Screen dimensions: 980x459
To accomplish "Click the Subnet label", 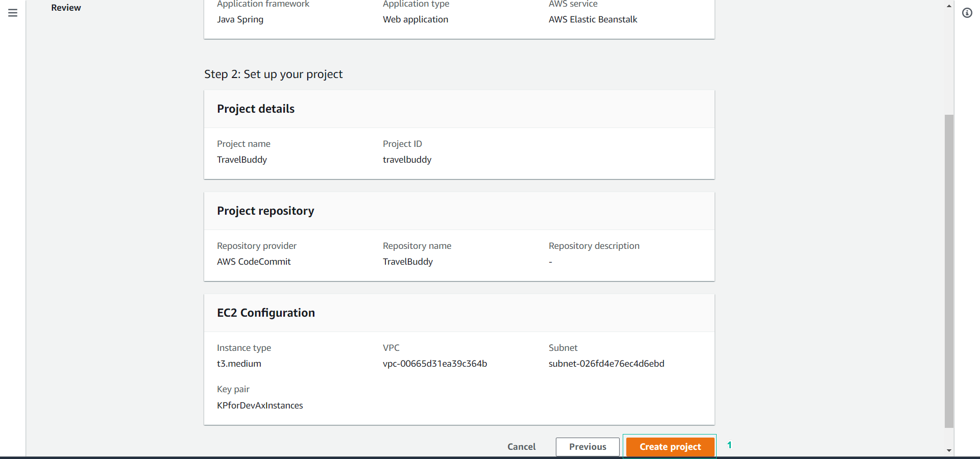I will 563,348.
